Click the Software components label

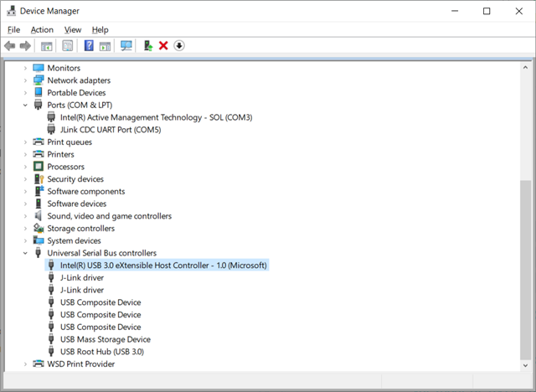[86, 191]
